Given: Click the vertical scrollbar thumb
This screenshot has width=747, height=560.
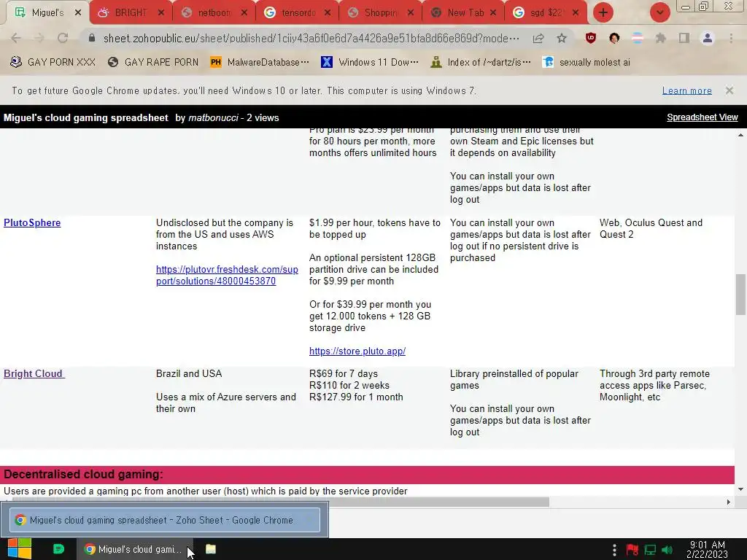Looking at the screenshot, I should tap(740, 295).
